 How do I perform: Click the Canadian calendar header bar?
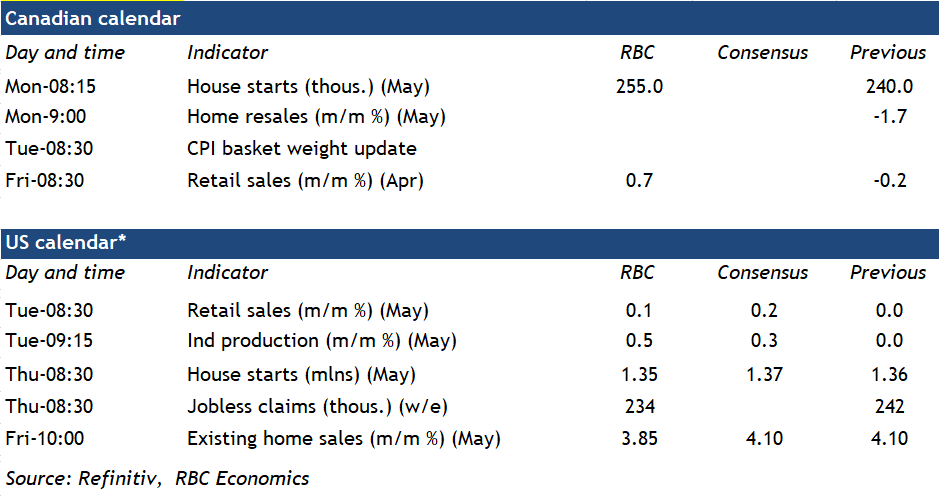(469, 18)
